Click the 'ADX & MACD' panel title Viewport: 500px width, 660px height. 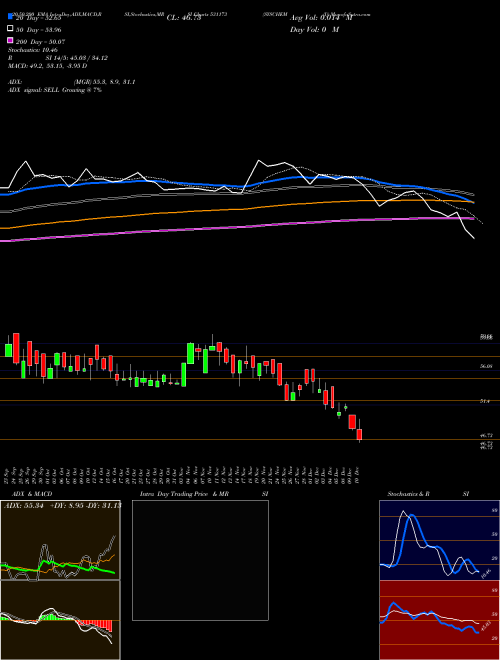click(32, 494)
